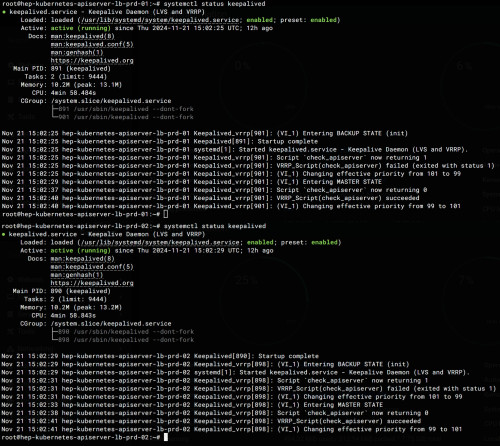Open man:keepalived(8) link in lb-prd-02 output
Viewport: 500px width, 446px height.
click(83, 259)
